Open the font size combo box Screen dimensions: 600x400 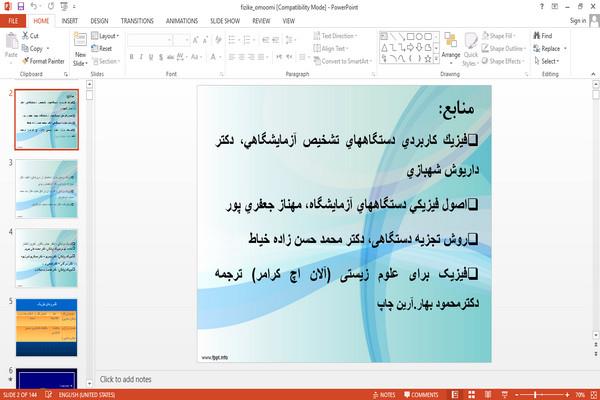click(181, 39)
